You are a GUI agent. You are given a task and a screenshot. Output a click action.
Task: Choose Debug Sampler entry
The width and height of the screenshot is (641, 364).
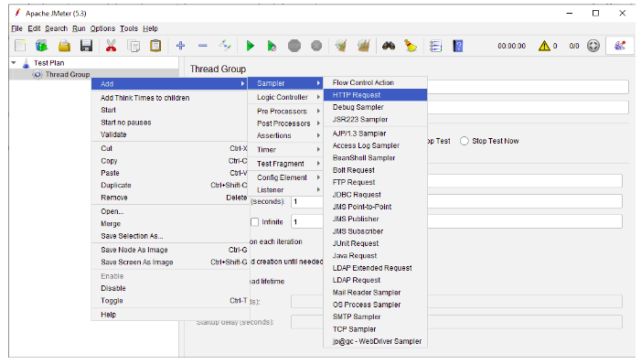375,107
